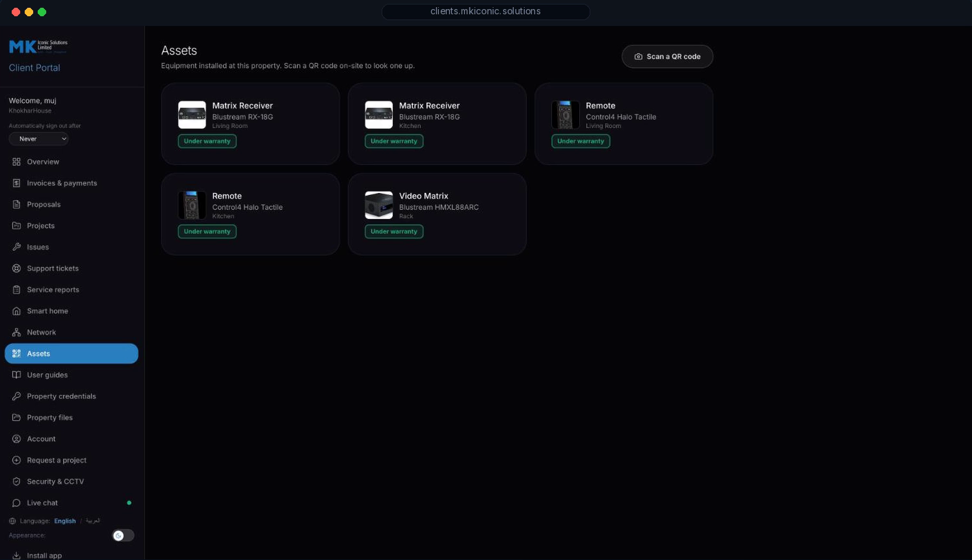
Task: Click the MK Iconic Solutions logo
Action: click(x=38, y=46)
